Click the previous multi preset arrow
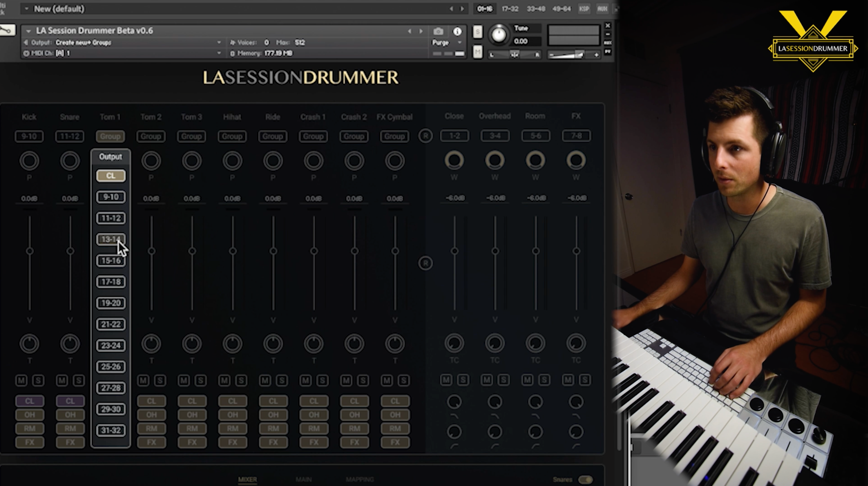 (451, 9)
